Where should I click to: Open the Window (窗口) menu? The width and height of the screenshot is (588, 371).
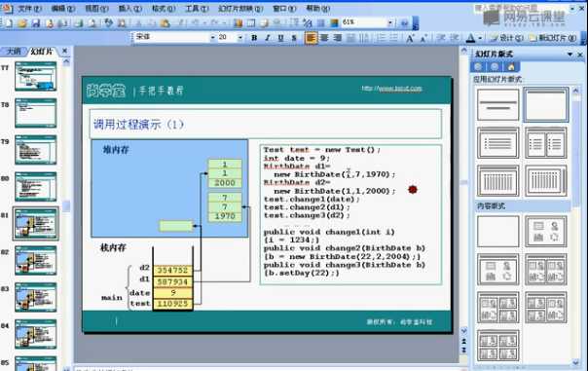pyautogui.click(x=284, y=8)
